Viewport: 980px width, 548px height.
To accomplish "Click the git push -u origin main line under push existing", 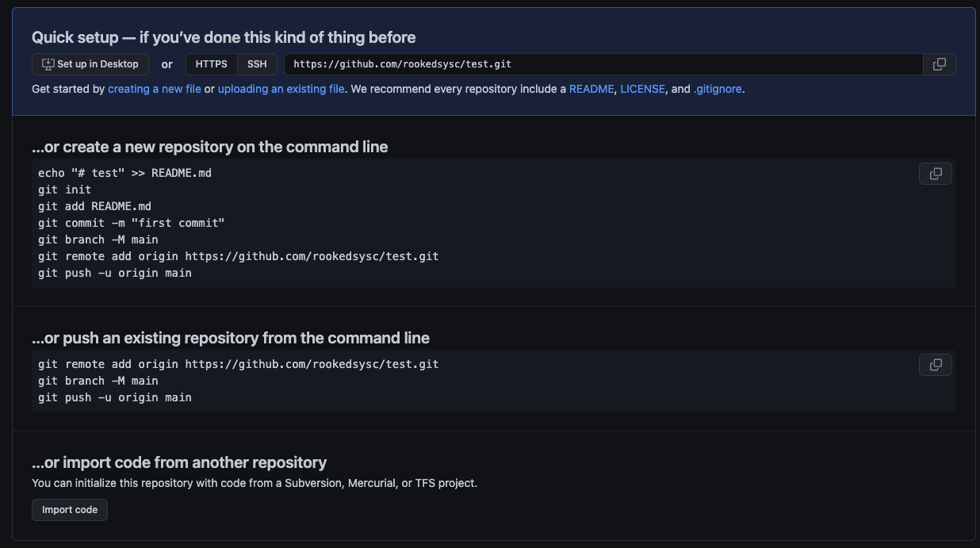I will click(x=114, y=397).
